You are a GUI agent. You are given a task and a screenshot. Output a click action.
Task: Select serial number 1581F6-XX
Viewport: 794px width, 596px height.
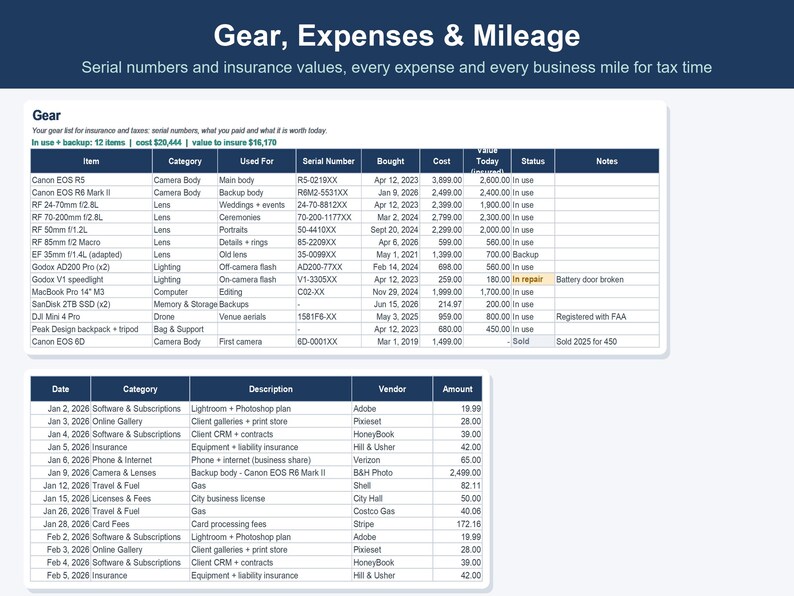pyautogui.click(x=329, y=316)
